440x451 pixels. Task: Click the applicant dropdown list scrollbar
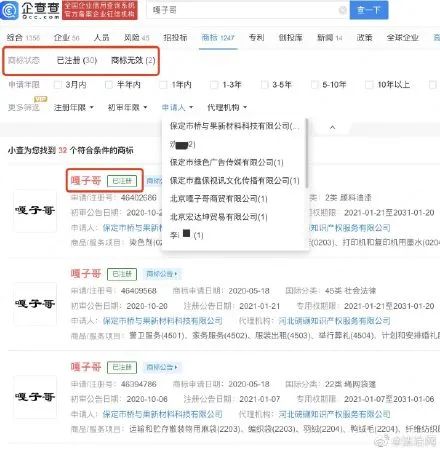tap(306, 153)
